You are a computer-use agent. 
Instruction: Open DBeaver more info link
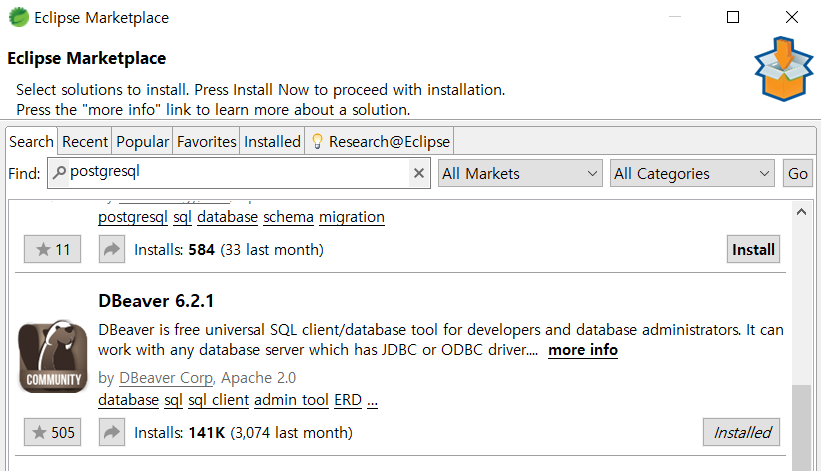583,350
